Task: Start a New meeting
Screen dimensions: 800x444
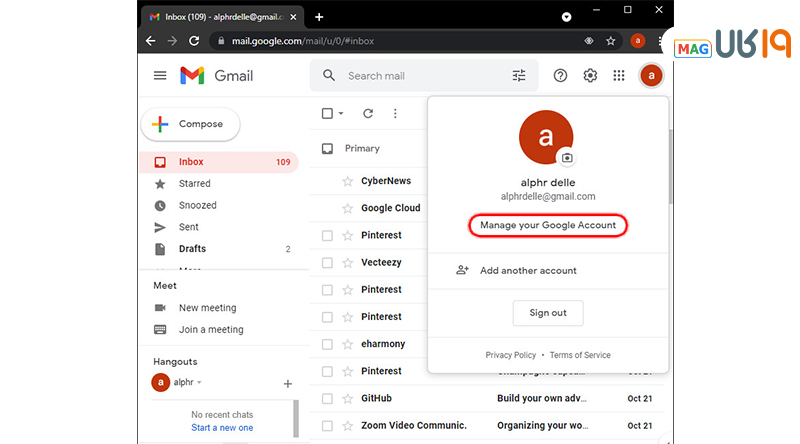Action: (x=208, y=308)
